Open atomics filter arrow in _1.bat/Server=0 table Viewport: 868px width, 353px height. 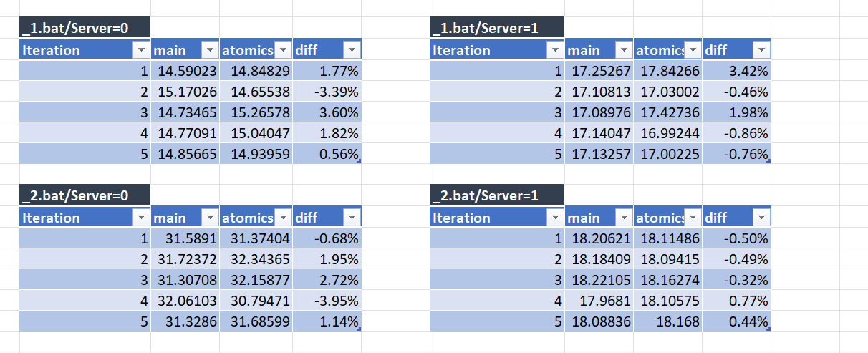click(282, 50)
